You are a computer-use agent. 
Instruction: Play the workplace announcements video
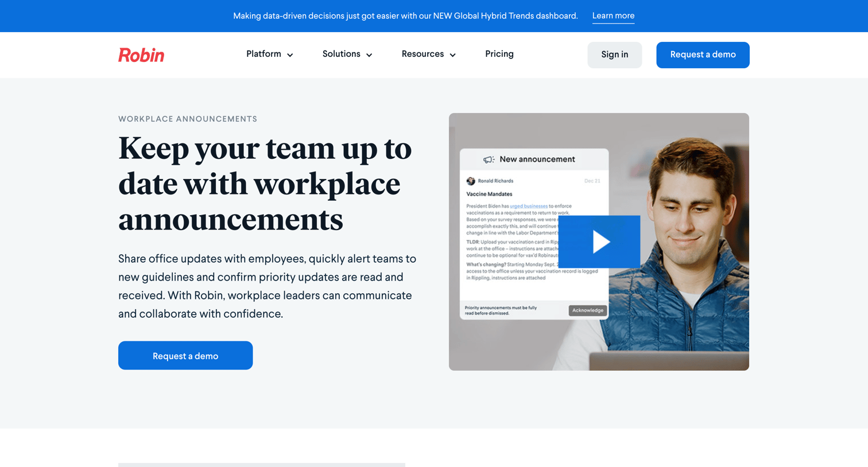click(x=599, y=242)
